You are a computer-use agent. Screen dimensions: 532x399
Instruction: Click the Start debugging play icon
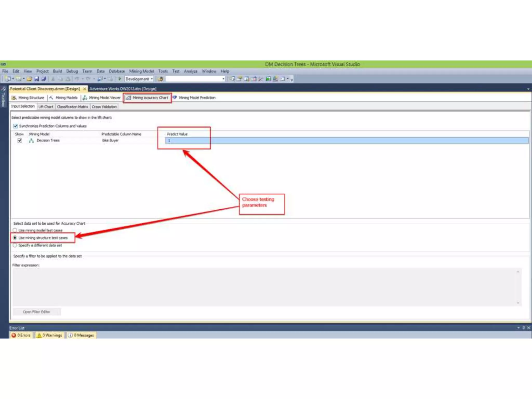coord(119,79)
